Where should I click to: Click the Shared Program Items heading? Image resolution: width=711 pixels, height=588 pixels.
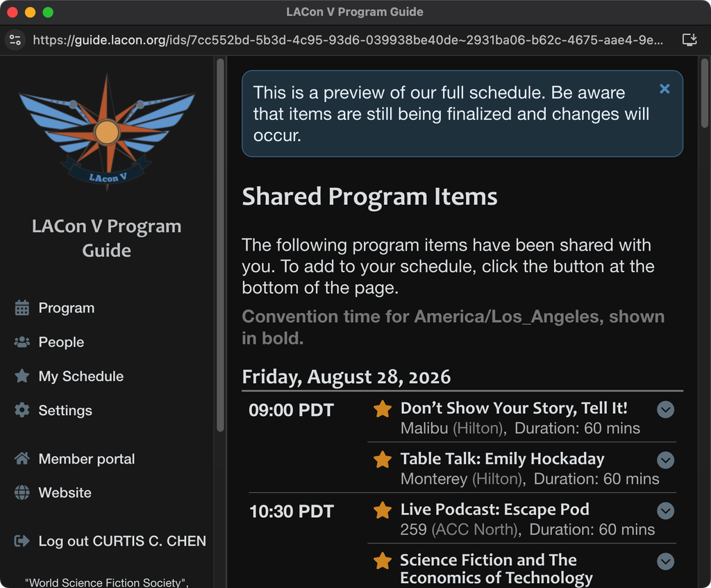tap(369, 196)
